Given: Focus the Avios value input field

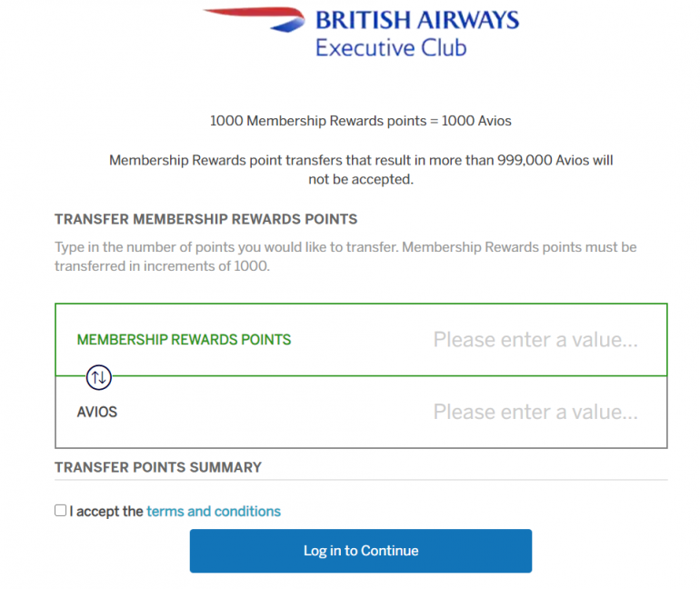Looking at the screenshot, I should point(535,412).
